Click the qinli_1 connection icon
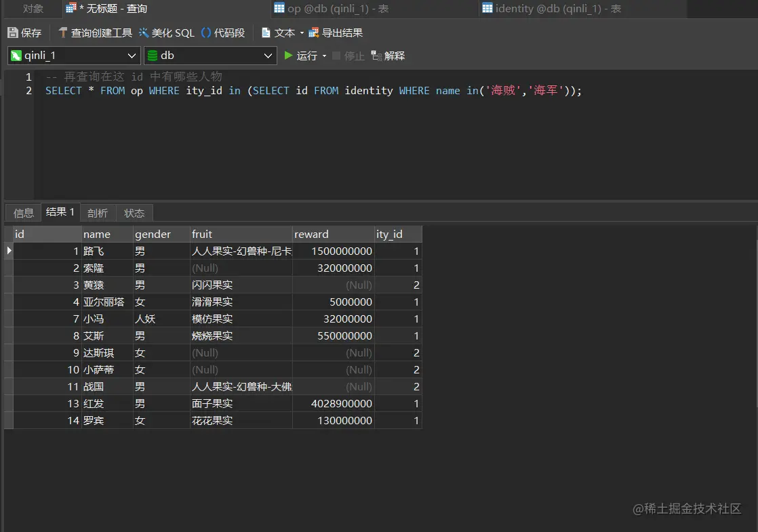The width and height of the screenshot is (758, 532). (x=16, y=56)
